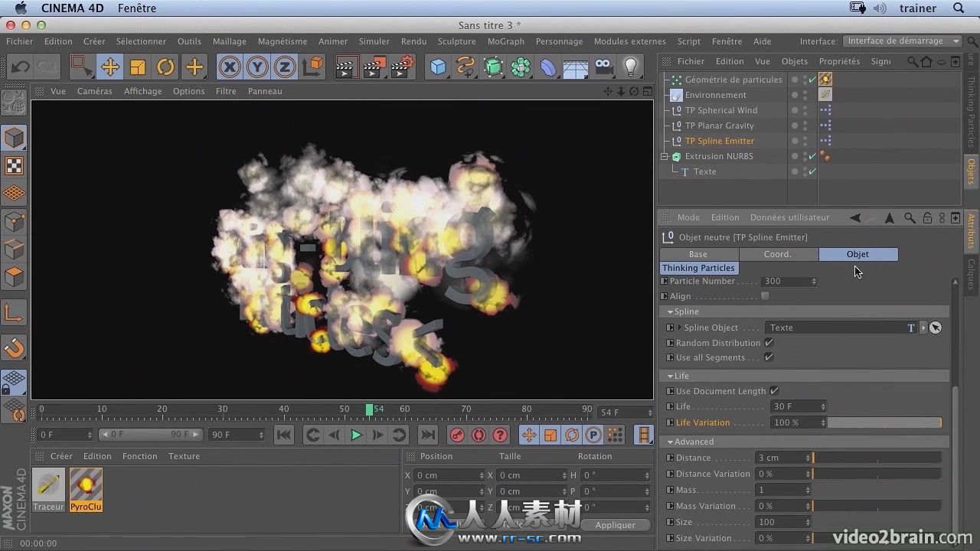Screen dimensions: 980x551
Task: Open the Fichier menu
Action: coord(20,41)
